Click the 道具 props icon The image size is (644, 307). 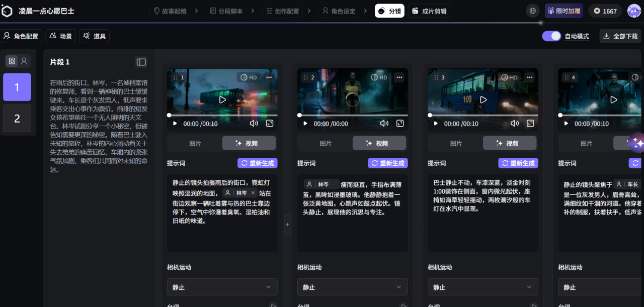[94, 36]
